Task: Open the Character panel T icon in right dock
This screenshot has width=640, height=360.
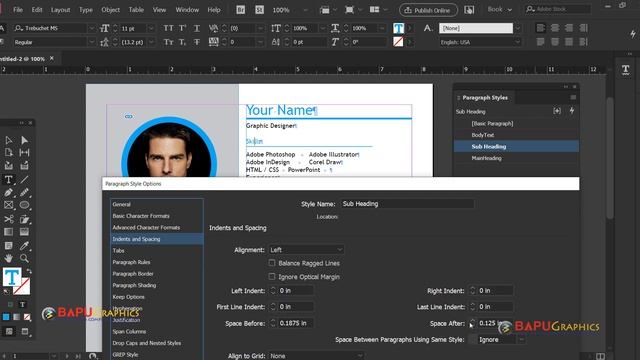Action: [625, 70]
